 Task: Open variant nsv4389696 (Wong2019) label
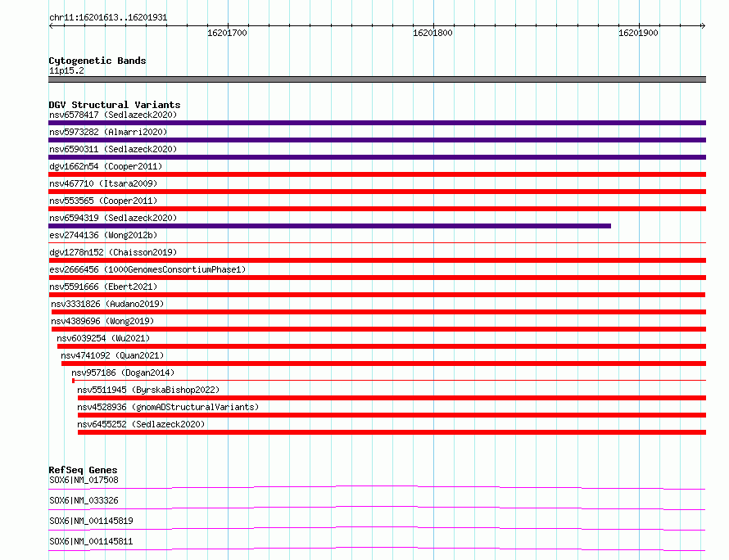coord(102,321)
